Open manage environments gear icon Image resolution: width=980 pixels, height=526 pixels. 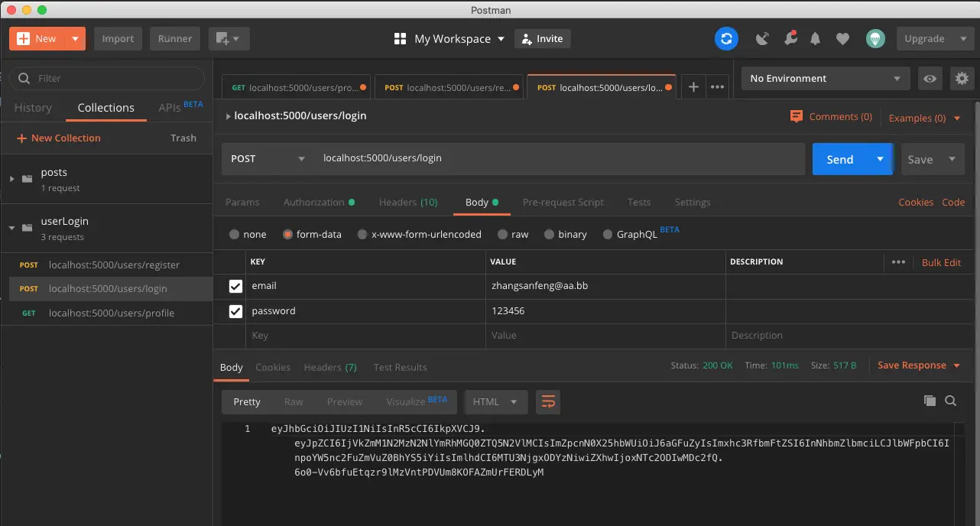point(962,78)
